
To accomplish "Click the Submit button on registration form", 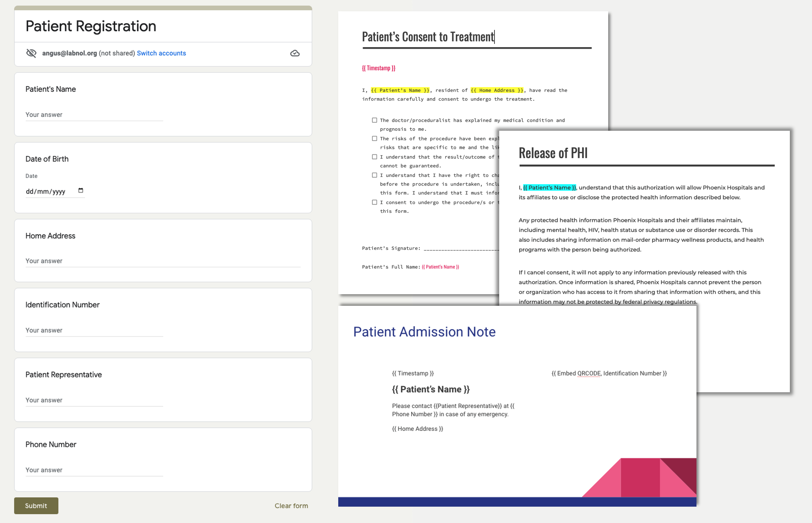I will pos(36,505).
